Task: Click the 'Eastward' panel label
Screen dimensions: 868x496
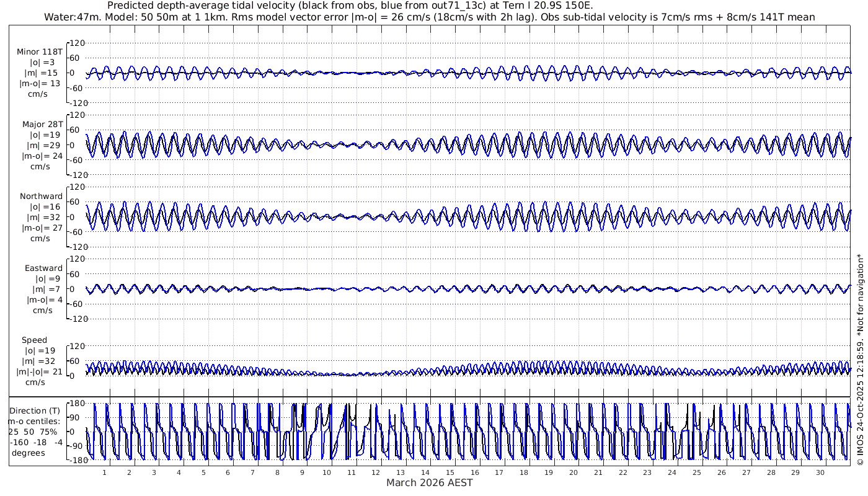Action: tap(43, 268)
